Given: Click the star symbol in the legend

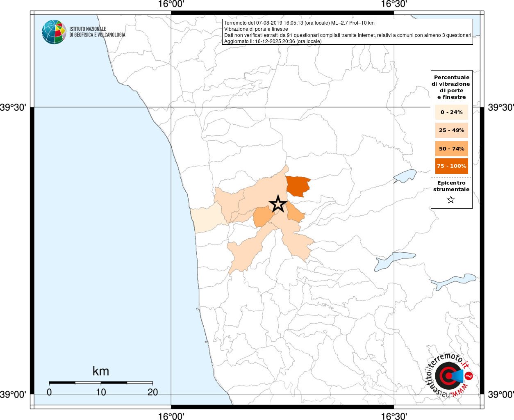Looking at the screenshot, I should tap(451, 200).
